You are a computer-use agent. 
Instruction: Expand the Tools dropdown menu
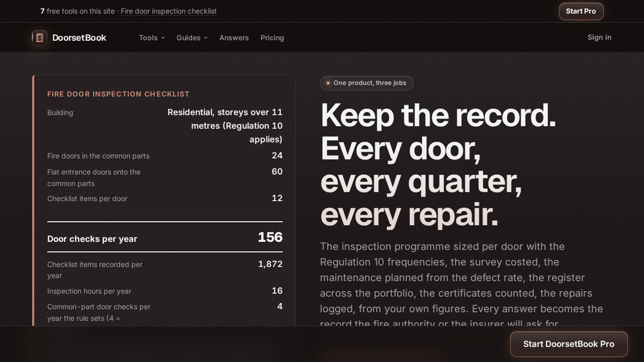coord(152,38)
